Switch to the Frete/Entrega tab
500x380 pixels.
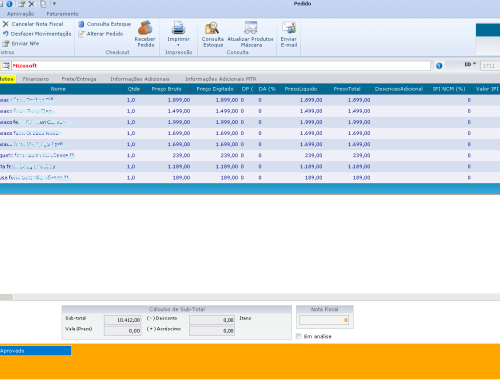pos(79,79)
